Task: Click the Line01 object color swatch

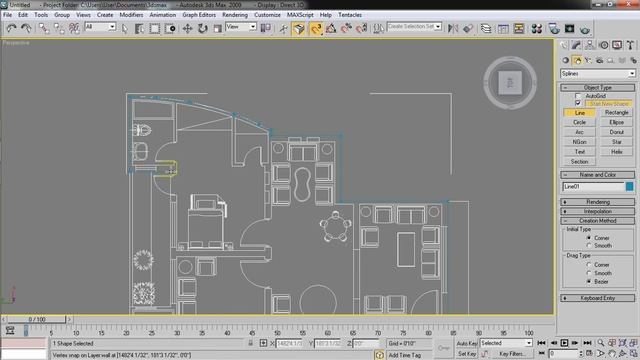Action: pos(629,187)
